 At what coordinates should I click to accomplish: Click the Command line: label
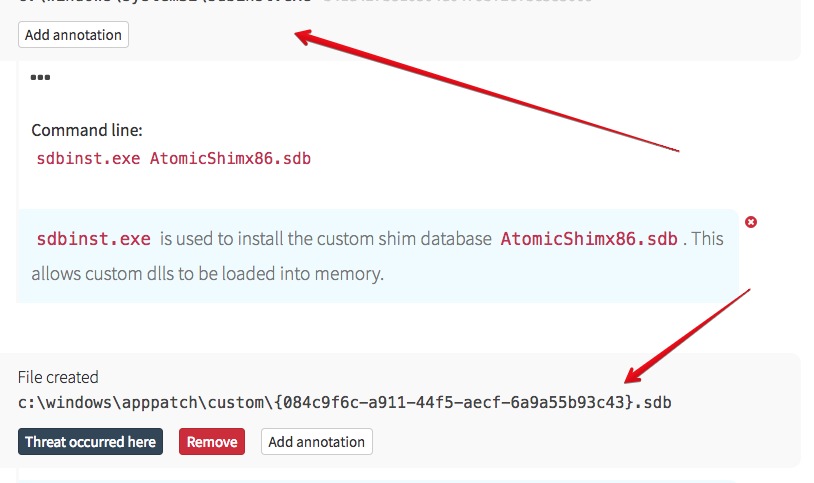coord(87,130)
